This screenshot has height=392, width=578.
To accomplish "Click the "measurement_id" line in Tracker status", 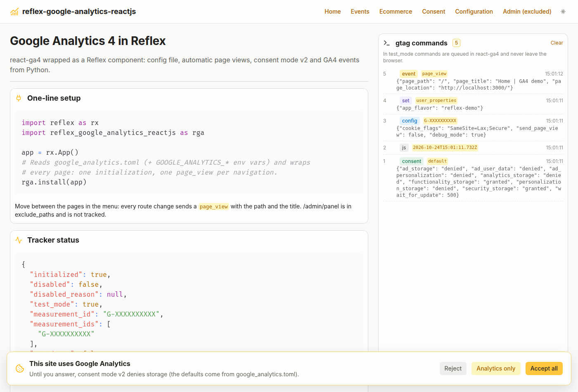I will coord(97,314).
